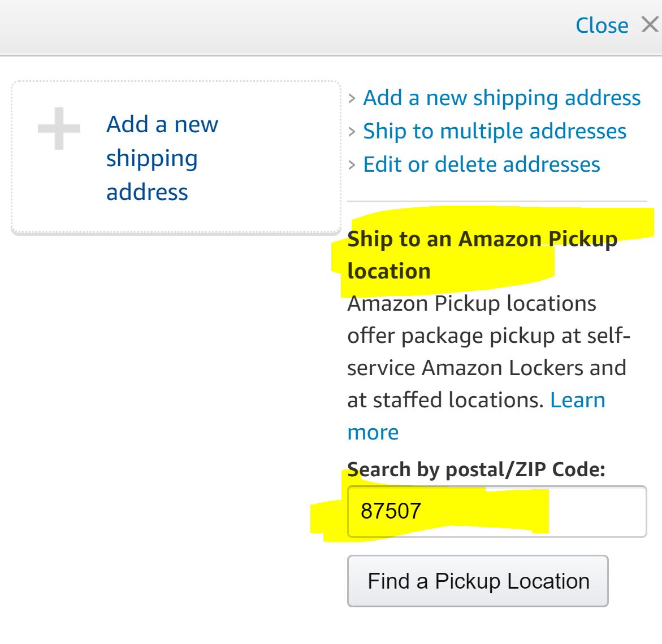Open Edit or delete addresses link
Image resolution: width=662 pixels, height=644 pixels.
click(x=482, y=164)
